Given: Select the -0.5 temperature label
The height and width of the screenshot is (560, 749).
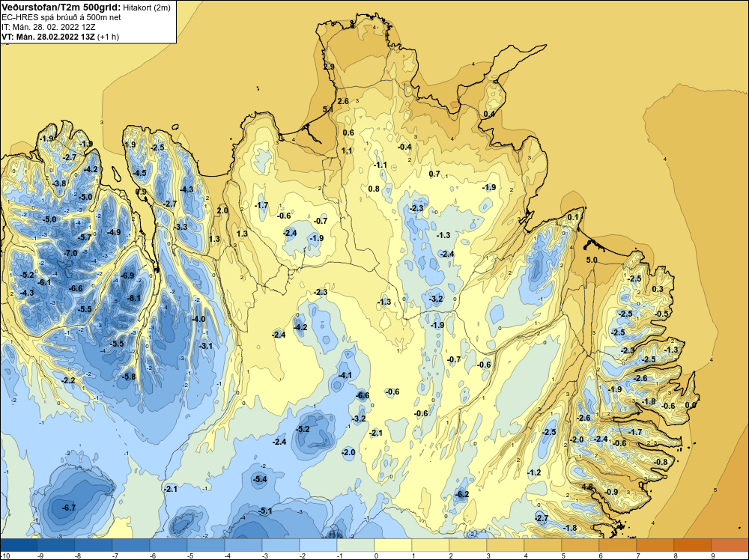Looking at the screenshot, I should (662, 314).
